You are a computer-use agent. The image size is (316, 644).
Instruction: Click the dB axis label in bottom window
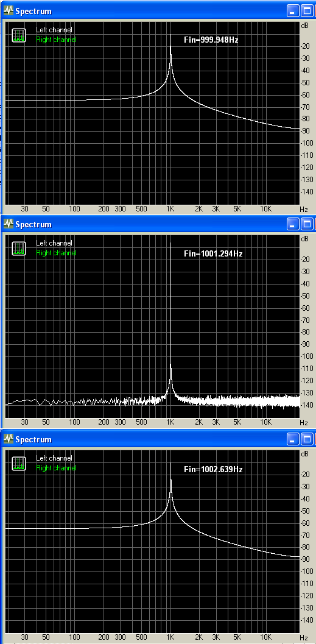(305, 454)
